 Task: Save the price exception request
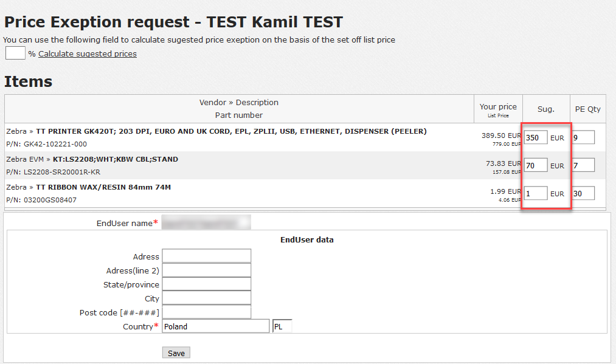(176, 352)
